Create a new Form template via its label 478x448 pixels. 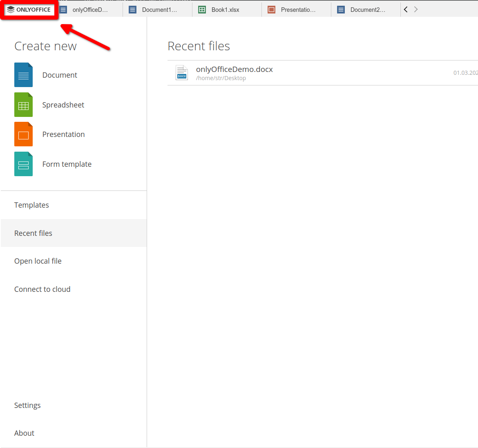(x=67, y=164)
